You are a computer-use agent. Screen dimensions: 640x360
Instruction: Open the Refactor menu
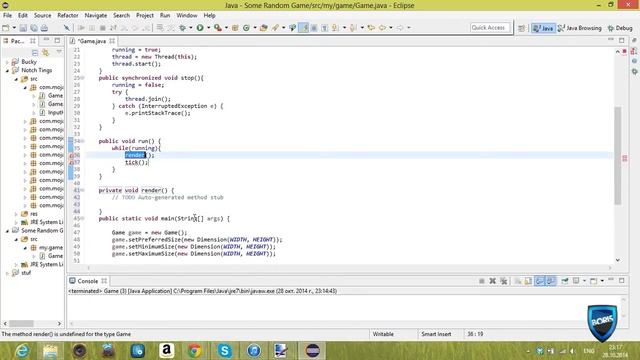[68, 16]
